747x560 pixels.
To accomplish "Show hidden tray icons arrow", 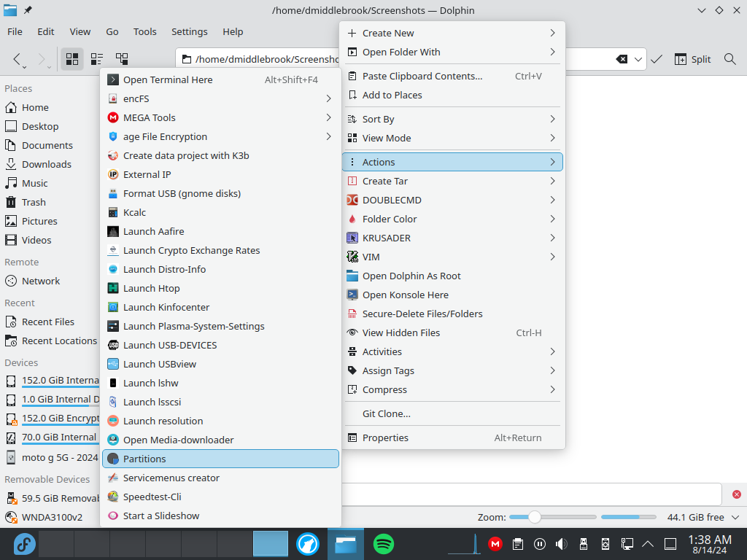I will pyautogui.click(x=648, y=544).
